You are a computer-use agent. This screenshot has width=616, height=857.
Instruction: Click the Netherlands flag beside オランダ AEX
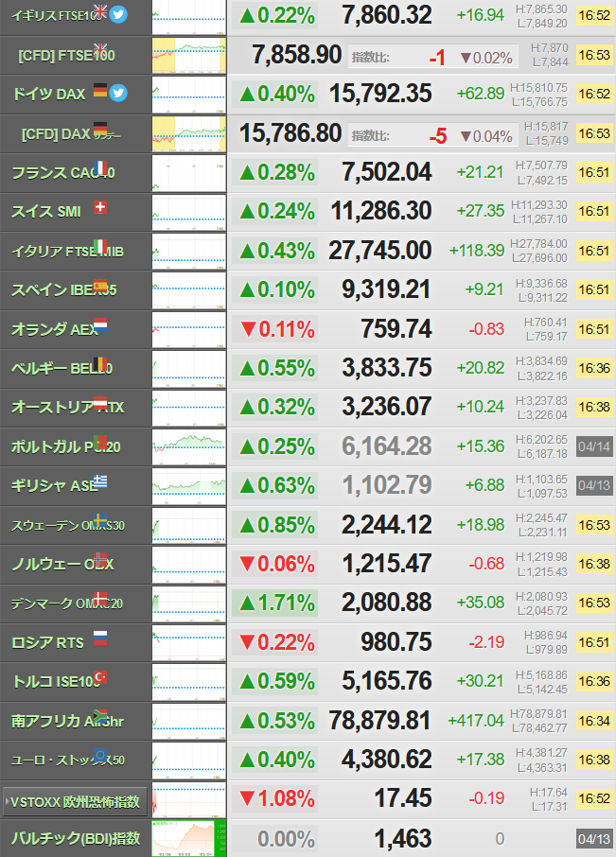point(100,324)
